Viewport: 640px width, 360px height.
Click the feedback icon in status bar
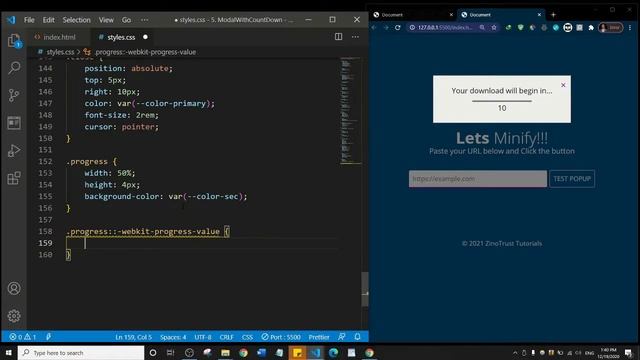[x=342, y=337]
